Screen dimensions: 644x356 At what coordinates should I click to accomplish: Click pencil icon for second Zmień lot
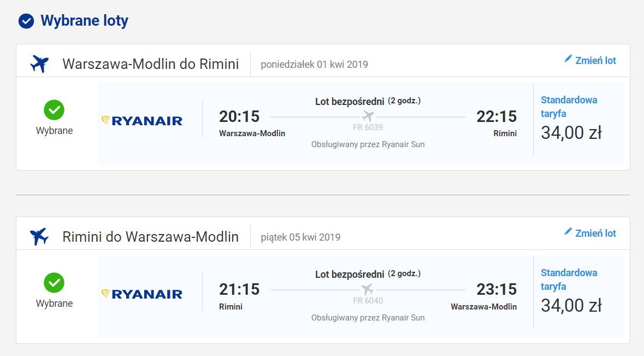tap(568, 231)
